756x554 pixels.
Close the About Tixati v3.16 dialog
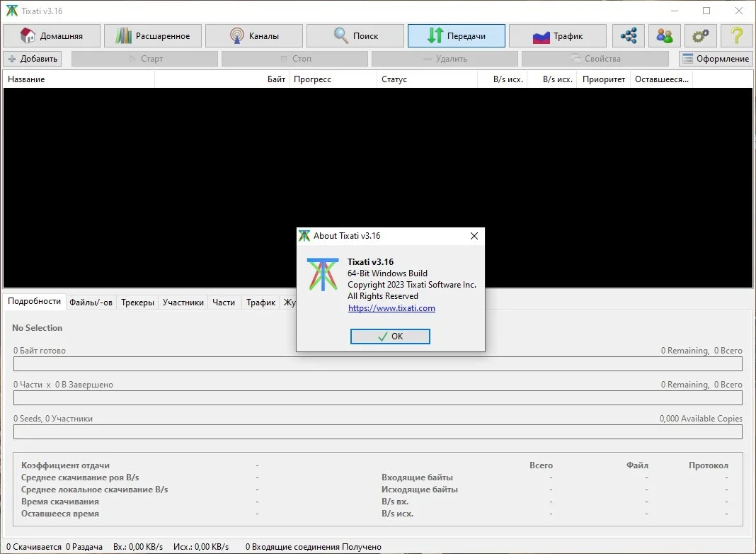(x=474, y=236)
